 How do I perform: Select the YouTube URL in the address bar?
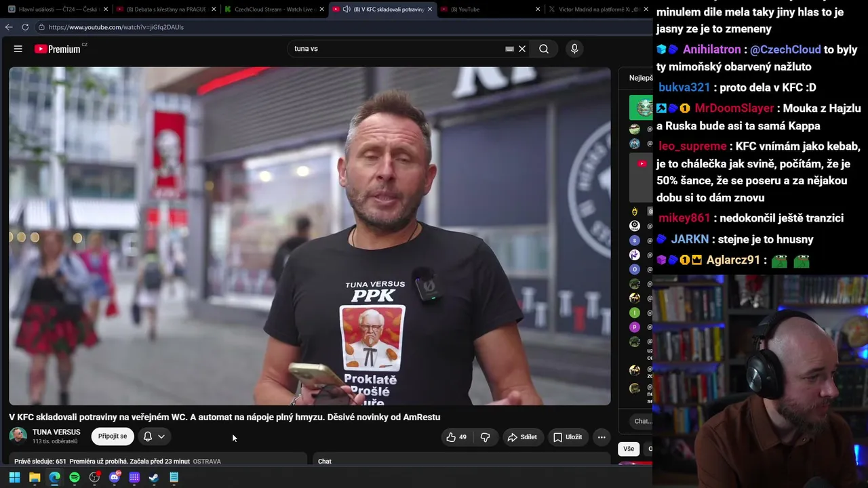(x=116, y=27)
